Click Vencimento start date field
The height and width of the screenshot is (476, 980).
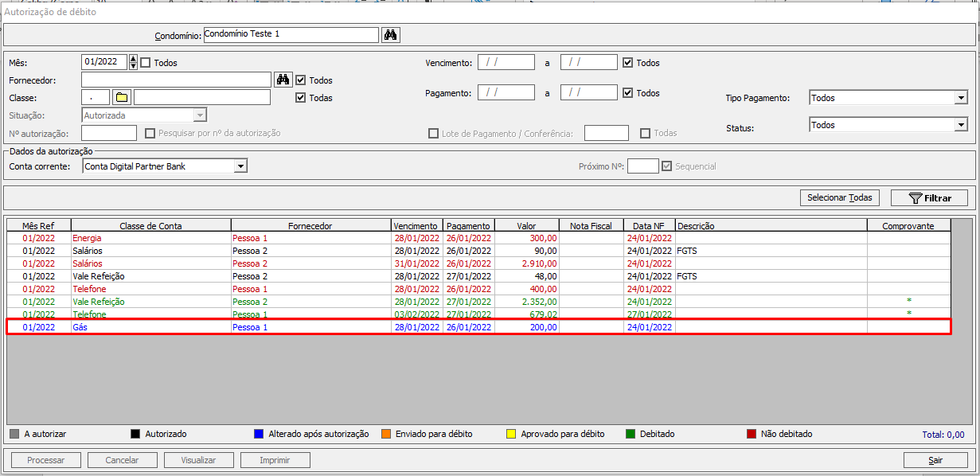[506, 62]
